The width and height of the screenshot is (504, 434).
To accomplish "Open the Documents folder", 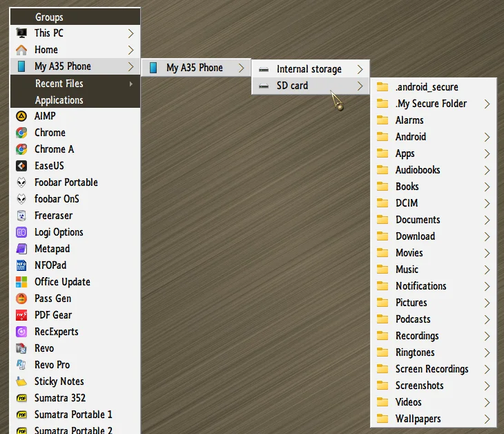I will [x=434, y=220].
